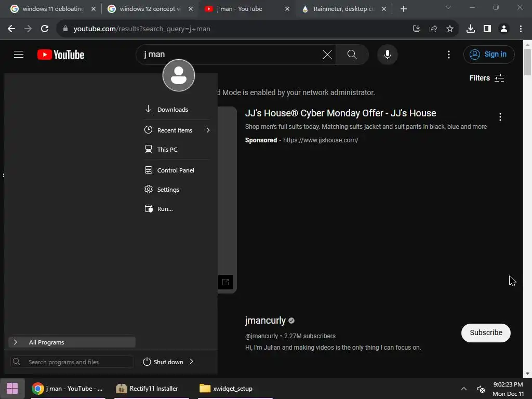
Task: Switch to the Rainmeter desktop tab
Action: [344, 9]
